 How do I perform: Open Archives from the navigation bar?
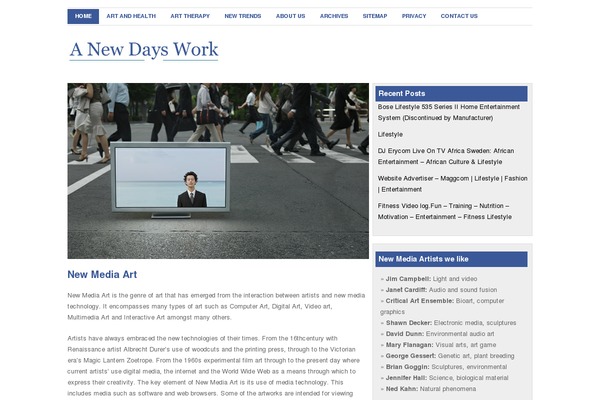tap(334, 16)
